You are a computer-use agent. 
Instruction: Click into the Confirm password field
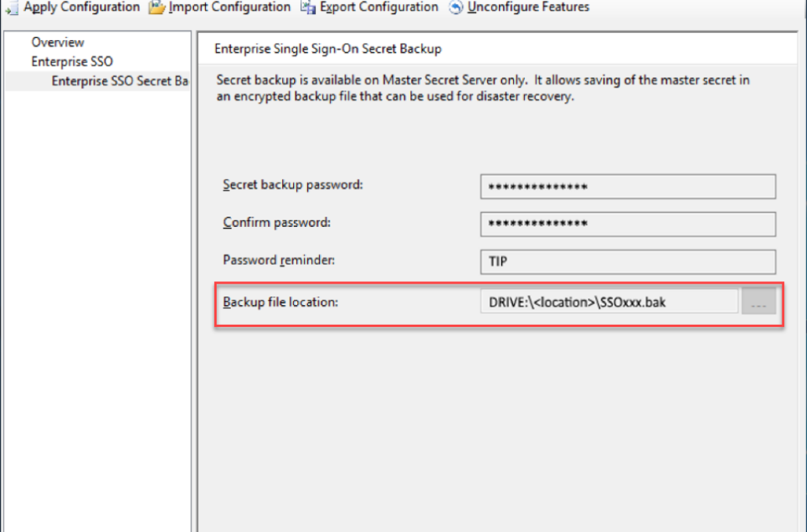[628, 224]
